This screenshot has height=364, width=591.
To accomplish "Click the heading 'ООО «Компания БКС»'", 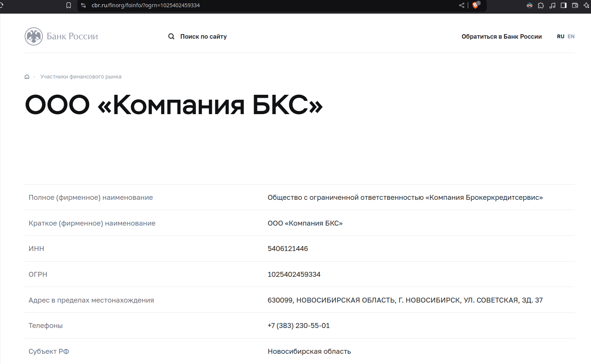I will [x=174, y=105].
